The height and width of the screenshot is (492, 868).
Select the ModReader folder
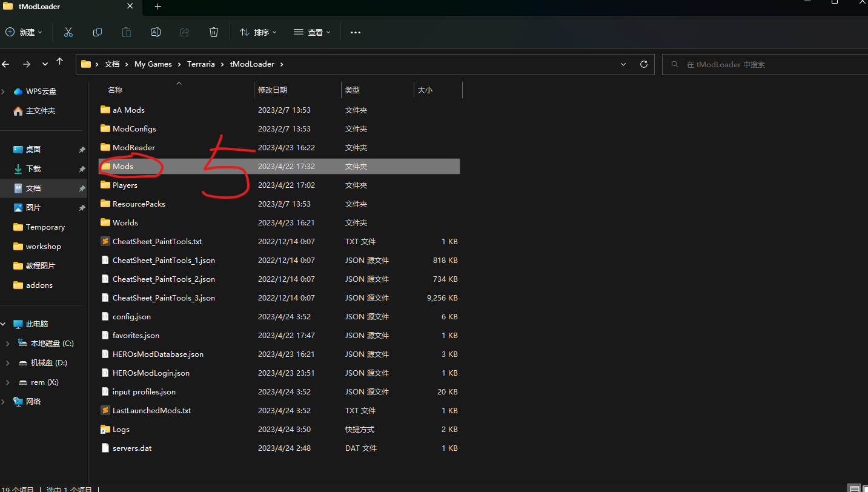(279, 147)
